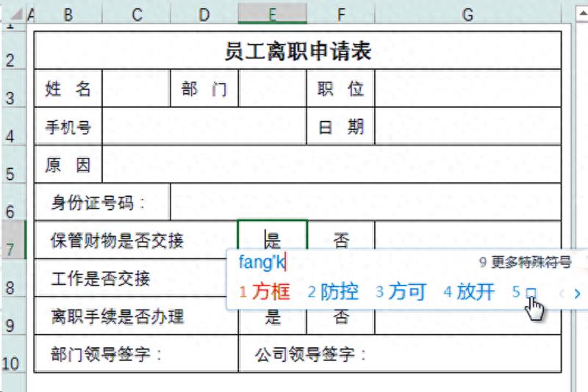588x392 pixels.
Task: Select row 4 header
Action: click(13, 126)
